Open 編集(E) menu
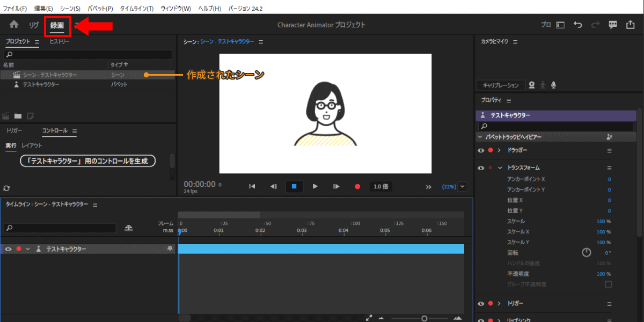The width and height of the screenshot is (644, 322). click(43, 9)
